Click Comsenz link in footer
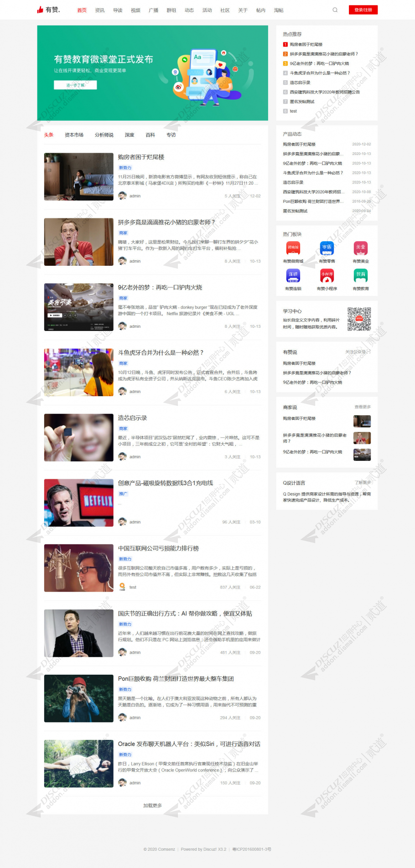The image size is (415, 868). [166, 849]
